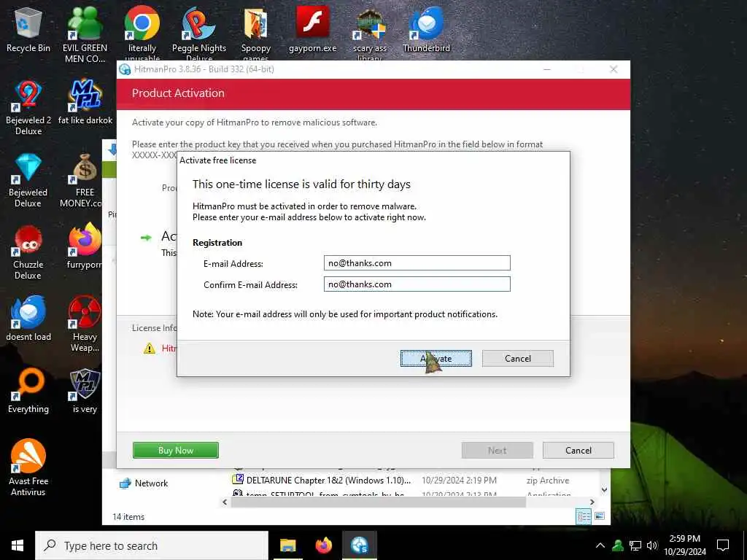Open the volume tray icon
747x560 pixels.
coord(652,545)
